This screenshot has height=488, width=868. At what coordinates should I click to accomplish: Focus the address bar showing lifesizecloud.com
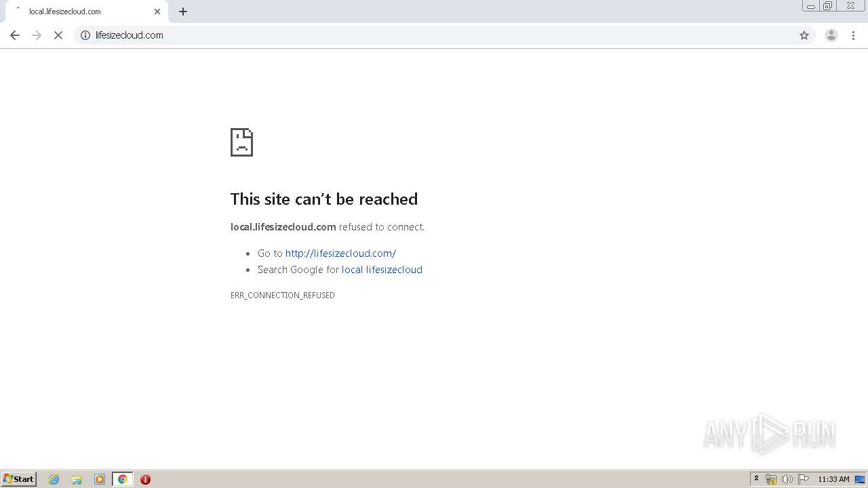(444, 35)
